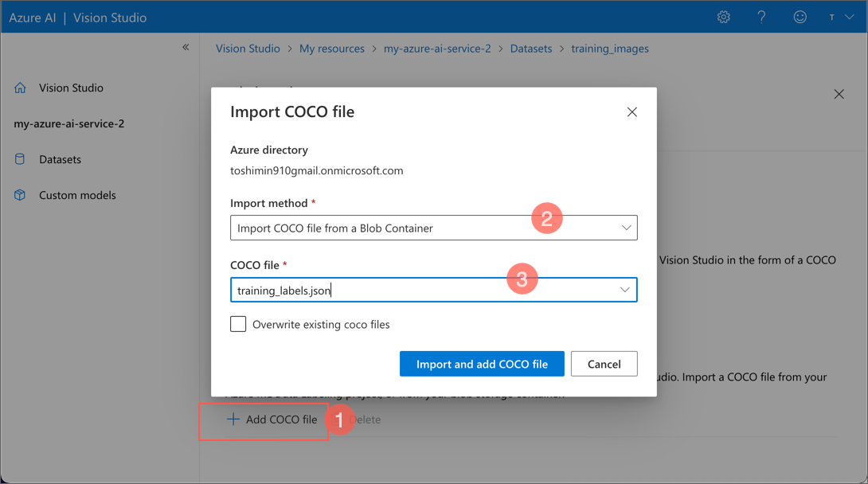This screenshot has height=484, width=868.
Task: Open Custom models in the sidebar
Action: pos(77,195)
